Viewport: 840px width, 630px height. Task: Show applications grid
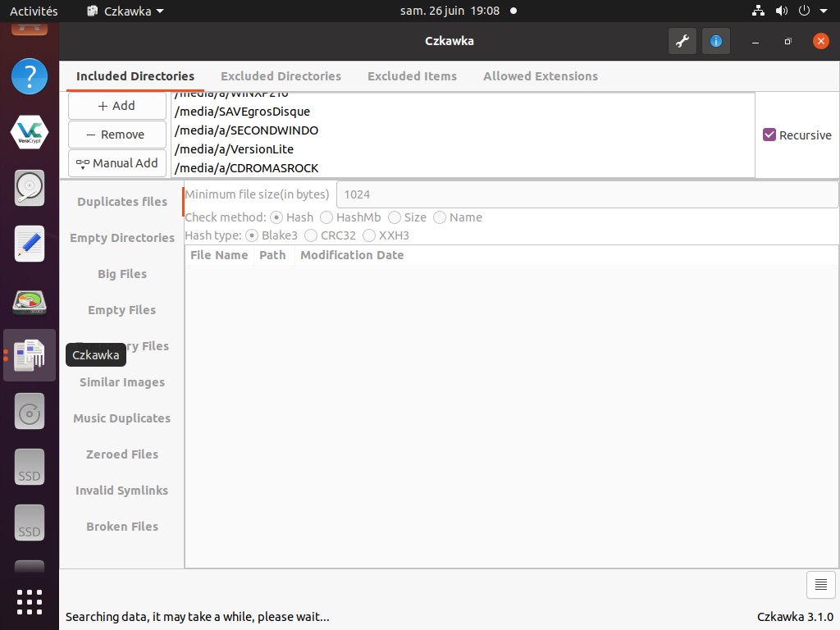point(30,602)
